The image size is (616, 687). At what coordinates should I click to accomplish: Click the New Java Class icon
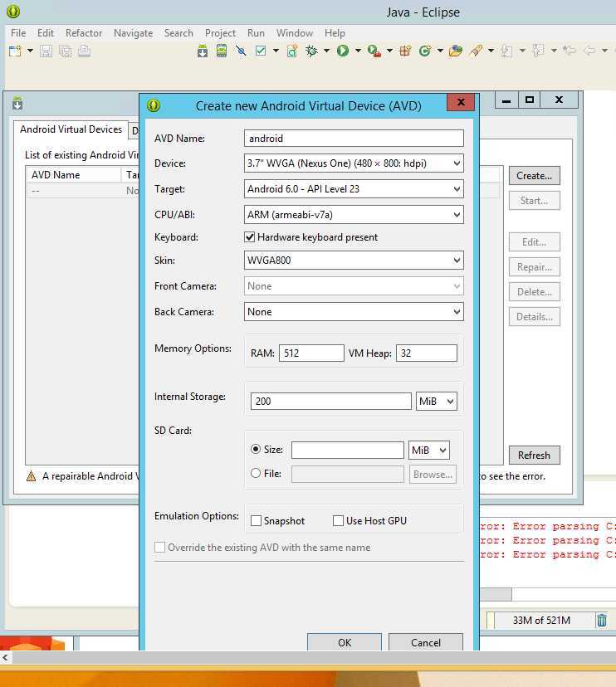424,51
